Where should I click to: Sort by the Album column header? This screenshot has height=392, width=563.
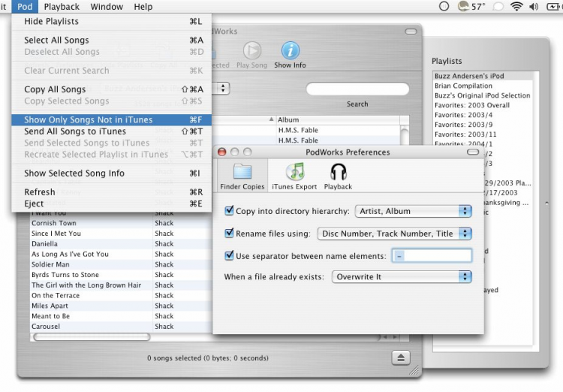338,119
